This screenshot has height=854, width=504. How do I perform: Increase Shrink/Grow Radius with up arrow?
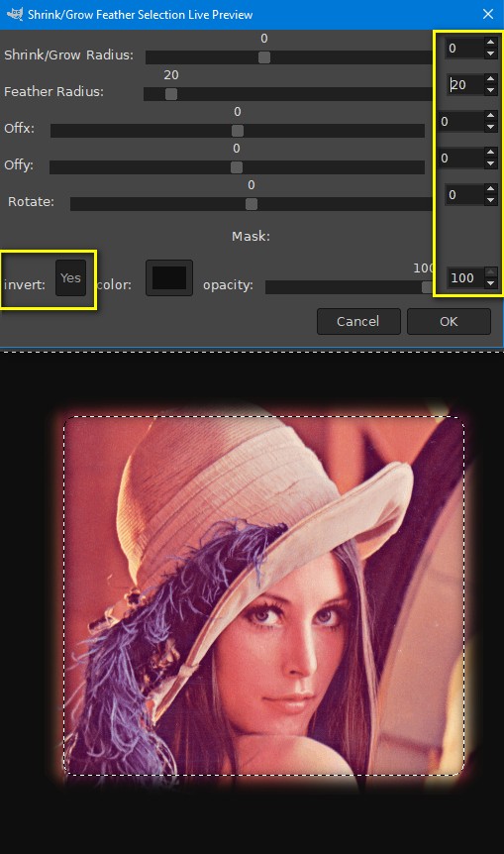click(x=490, y=42)
